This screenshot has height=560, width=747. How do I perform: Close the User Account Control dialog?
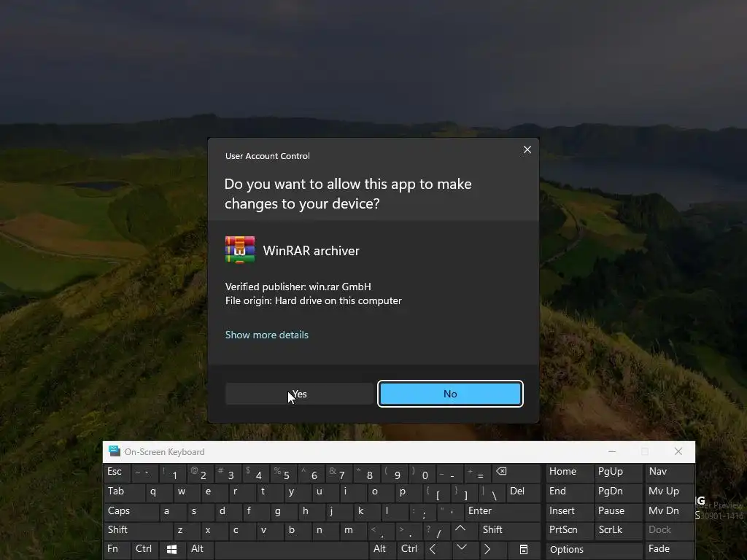coord(527,149)
